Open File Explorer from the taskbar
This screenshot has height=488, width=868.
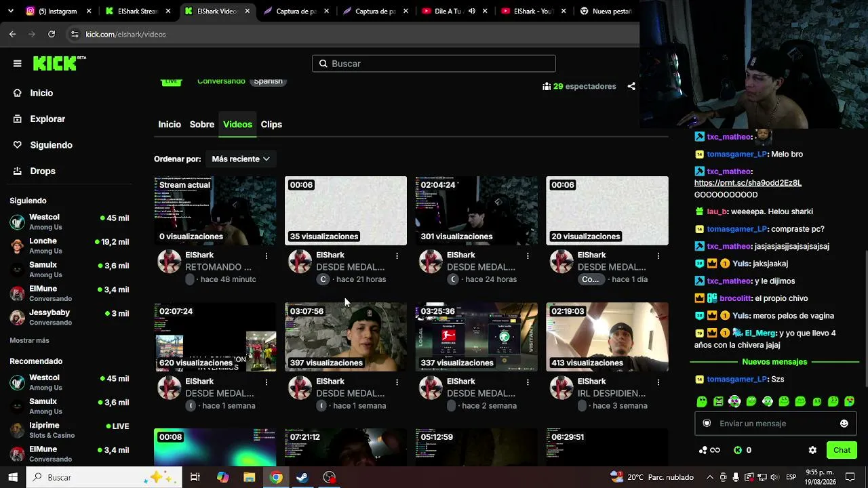[x=250, y=477]
